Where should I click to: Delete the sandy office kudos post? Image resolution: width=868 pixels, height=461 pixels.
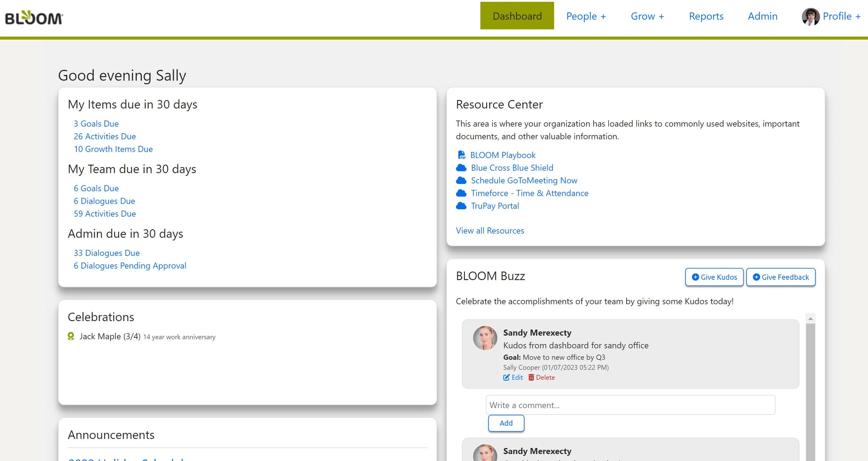(x=541, y=377)
